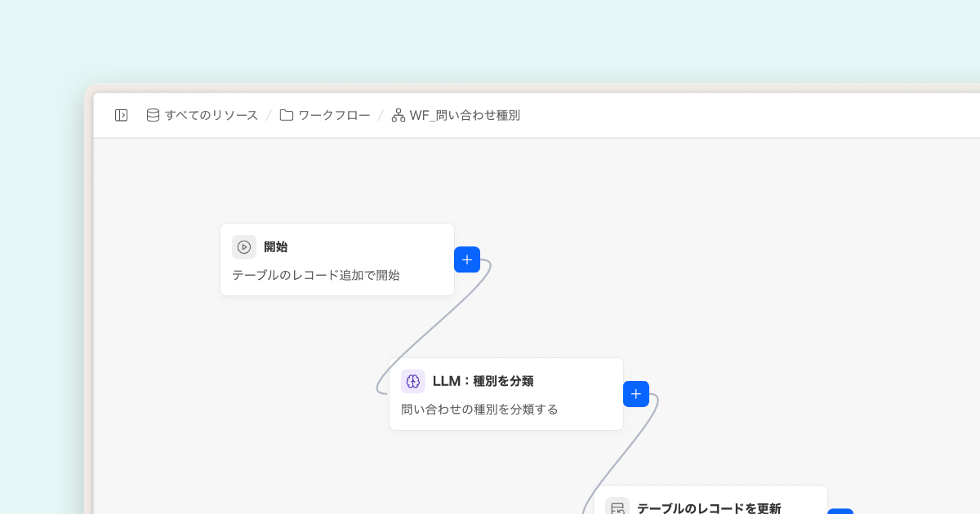Viewport: 980px width, 514px height.
Task: Open すべてのリソース breadcrumb
Action: [x=212, y=115]
